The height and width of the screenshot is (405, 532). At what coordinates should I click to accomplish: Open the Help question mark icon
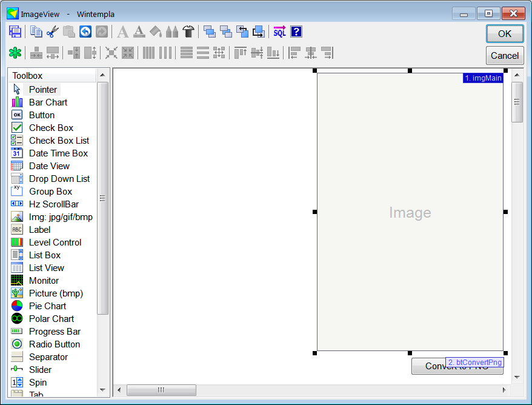[x=296, y=32]
